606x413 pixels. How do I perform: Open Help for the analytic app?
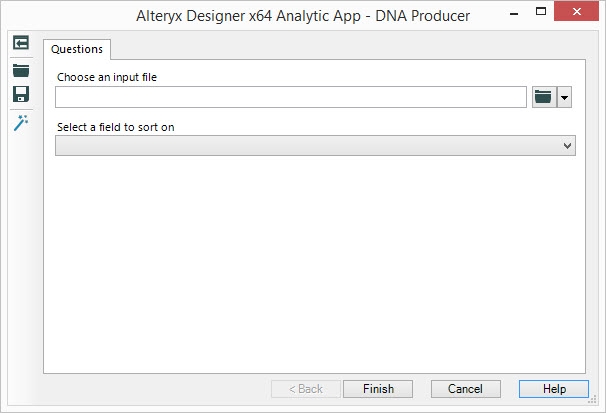click(x=554, y=389)
